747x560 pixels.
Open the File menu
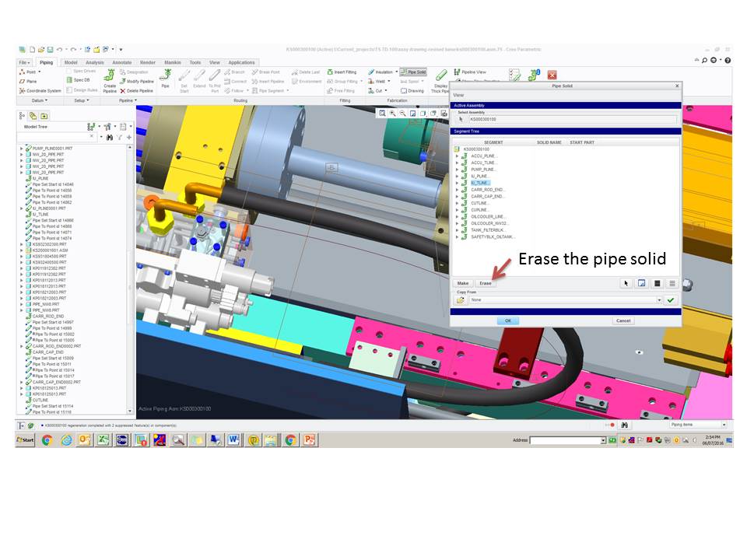tap(24, 62)
